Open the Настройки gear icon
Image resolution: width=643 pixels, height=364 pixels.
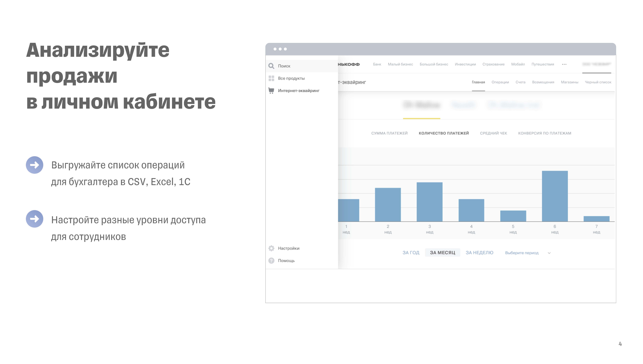tap(271, 248)
